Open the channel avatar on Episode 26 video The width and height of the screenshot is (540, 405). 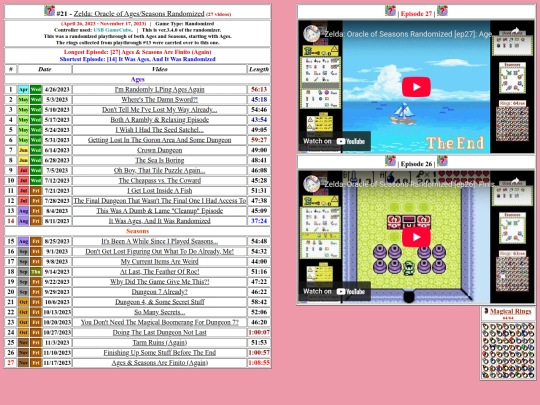coord(312,184)
